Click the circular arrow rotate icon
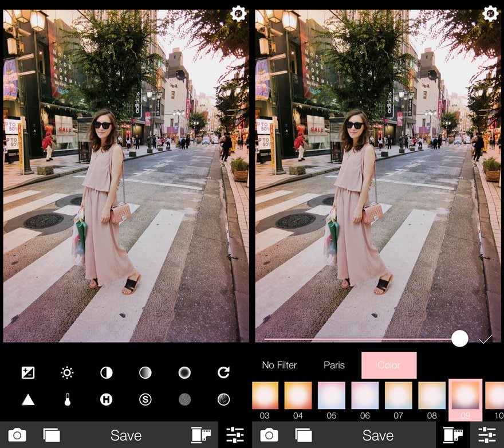 pos(223,373)
